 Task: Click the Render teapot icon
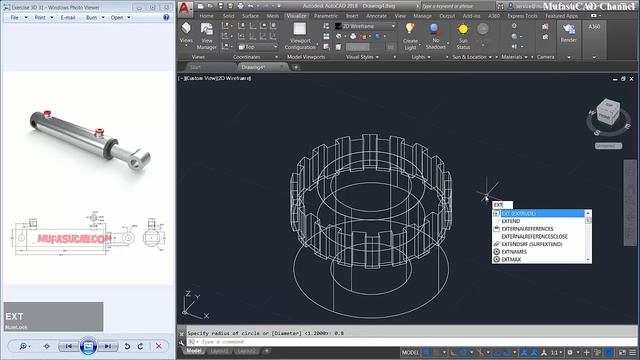click(568, 29)
